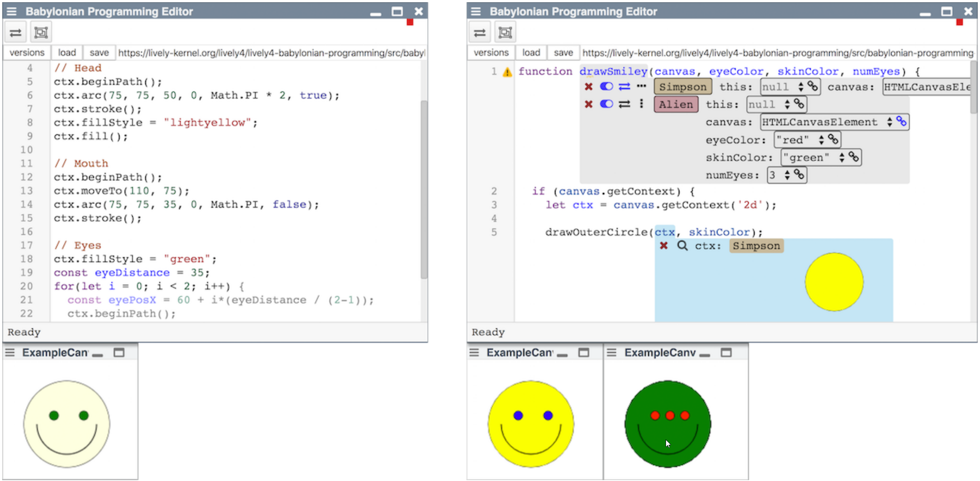Click the versions button in right editor
Viewport: 980px width, 481px height.
pyautogui.click(x=491, y=53)
